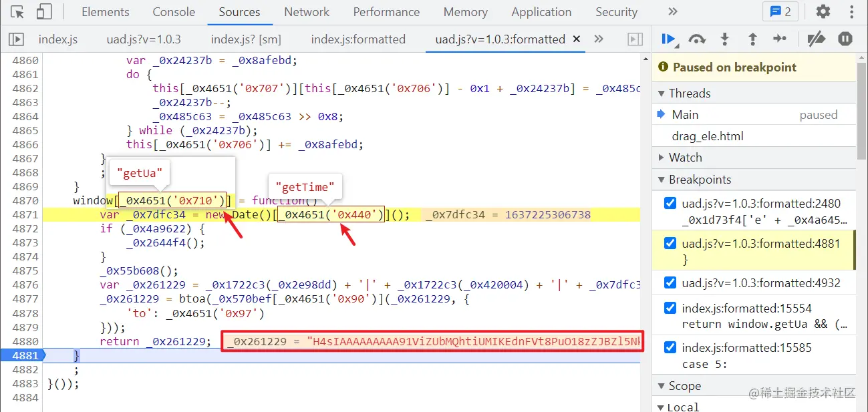Set breakpoint on line number 4871
Viewport: 868px width, 412px height.
click(x=25, y=214)
